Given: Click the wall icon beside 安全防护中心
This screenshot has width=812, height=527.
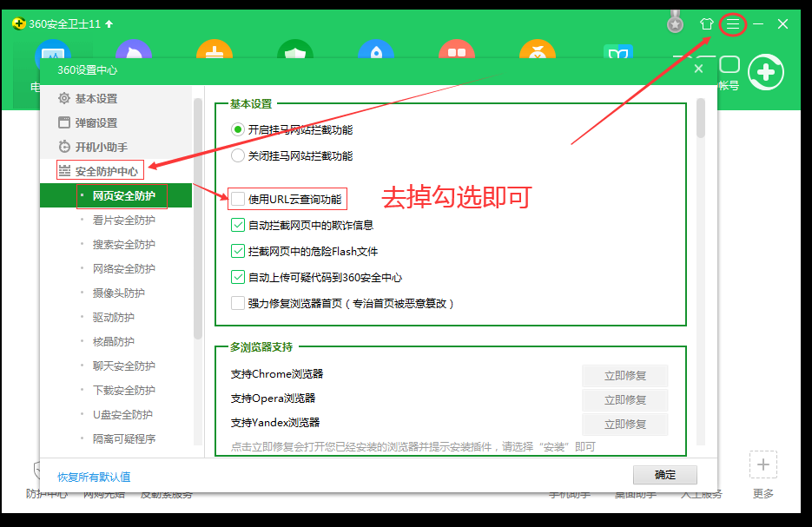Looking at the screenshot, I should pyautogui.click(x=64, y=171).
